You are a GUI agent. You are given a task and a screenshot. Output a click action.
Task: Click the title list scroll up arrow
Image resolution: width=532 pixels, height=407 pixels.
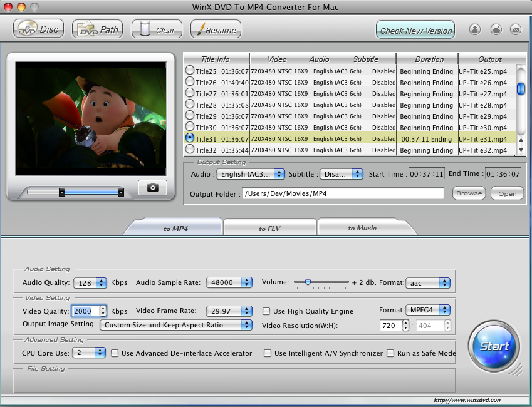521,140
